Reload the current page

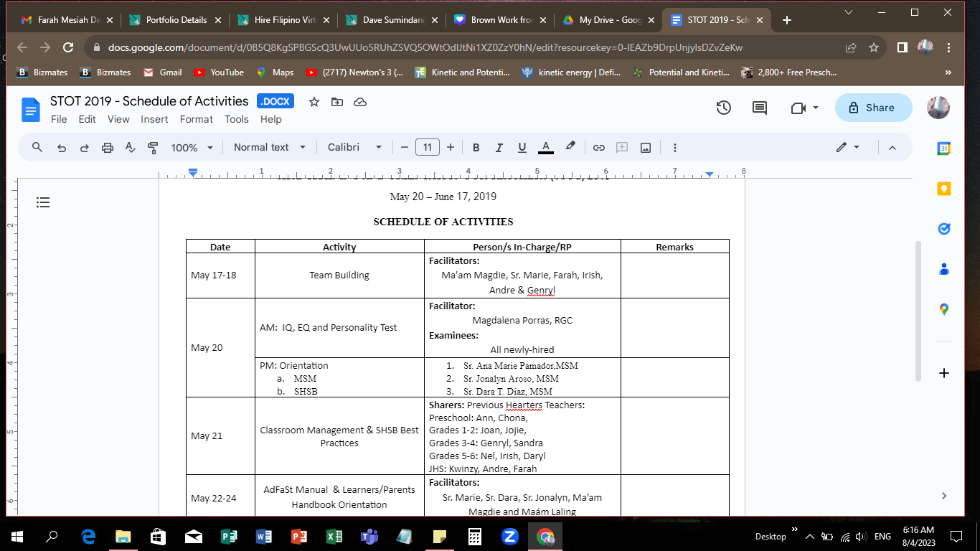click(68, 48)
